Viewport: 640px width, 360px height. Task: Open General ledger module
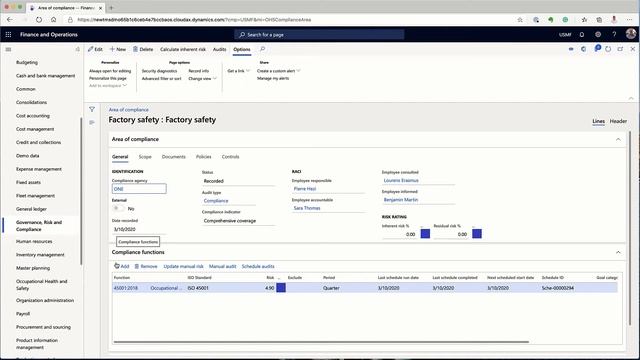click(x=31, y=209)
